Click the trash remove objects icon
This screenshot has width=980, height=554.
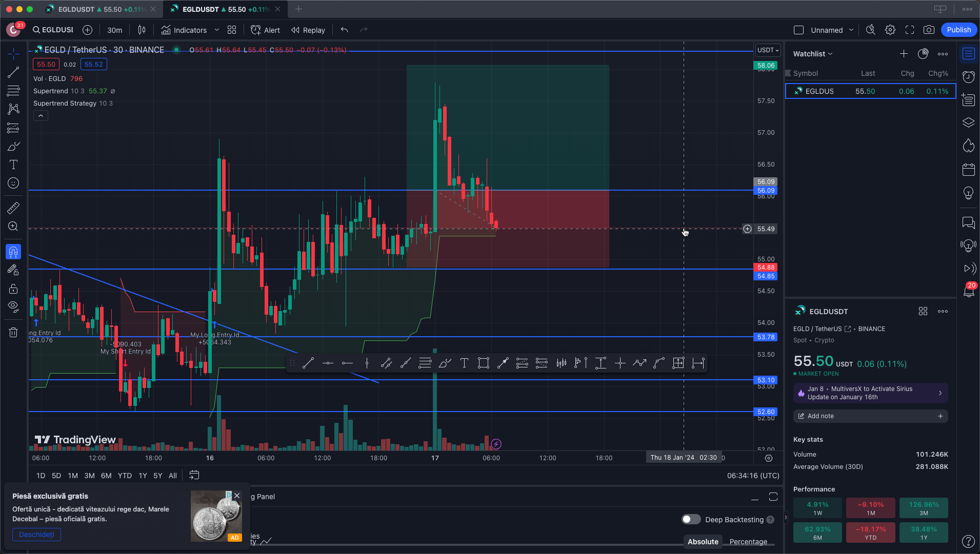[x=13, y=333]
